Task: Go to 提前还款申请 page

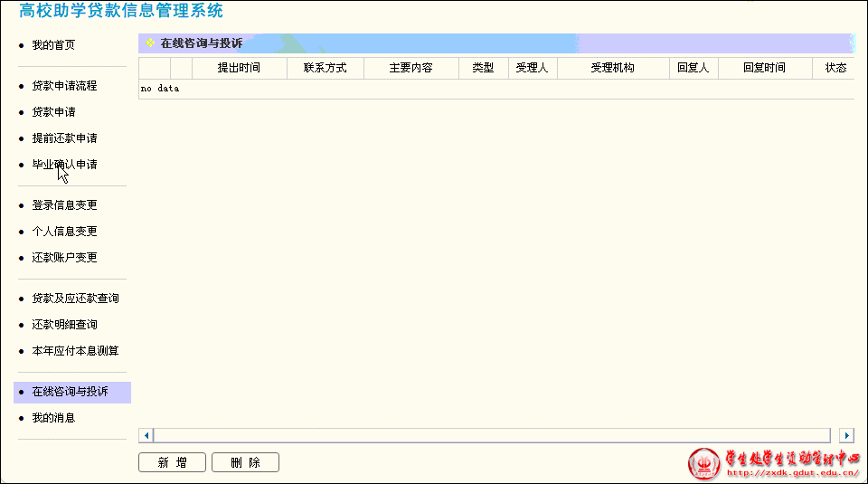Action: (64, 138)
